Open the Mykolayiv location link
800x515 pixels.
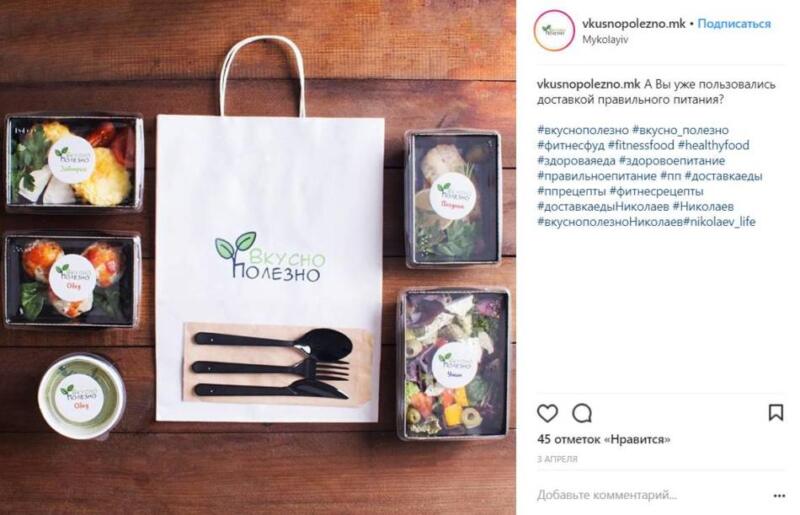tap(605, 40)
